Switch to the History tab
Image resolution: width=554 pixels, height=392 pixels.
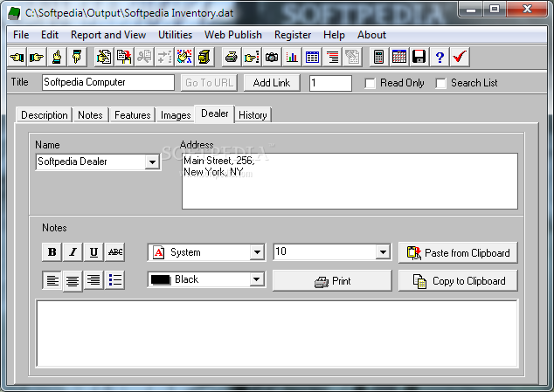click(253, 115)
